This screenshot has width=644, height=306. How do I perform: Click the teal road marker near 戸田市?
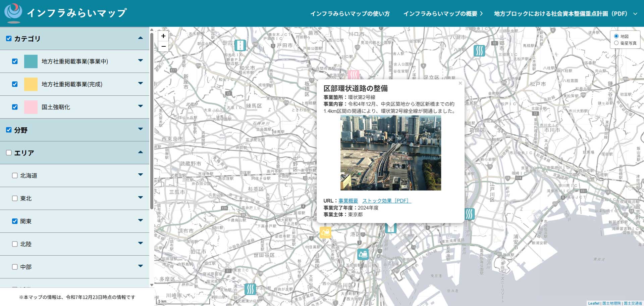coord(240,45)
